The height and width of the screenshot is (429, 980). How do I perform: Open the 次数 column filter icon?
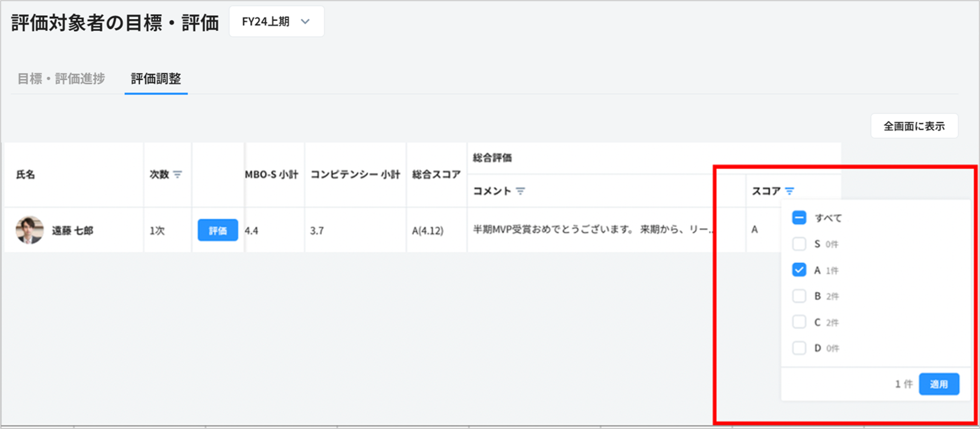coord(178,175)
